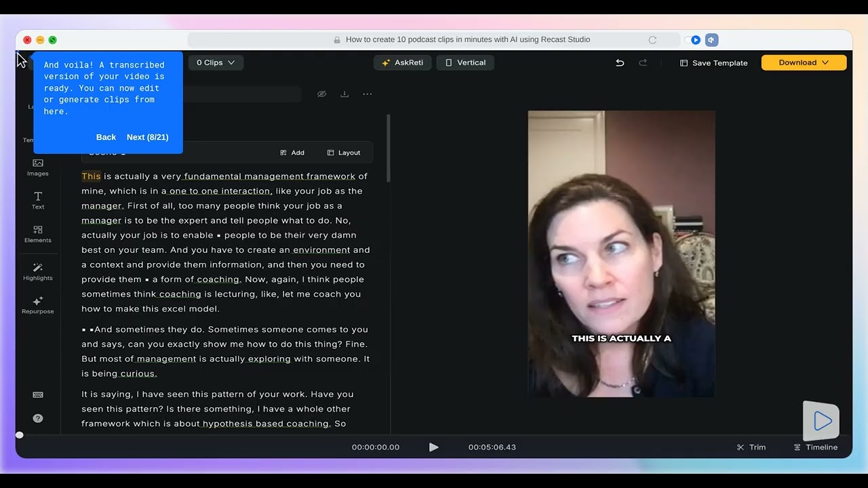Toggle the blue switch in browser toolbar
The image size is (868, 488).
[692, 40]
